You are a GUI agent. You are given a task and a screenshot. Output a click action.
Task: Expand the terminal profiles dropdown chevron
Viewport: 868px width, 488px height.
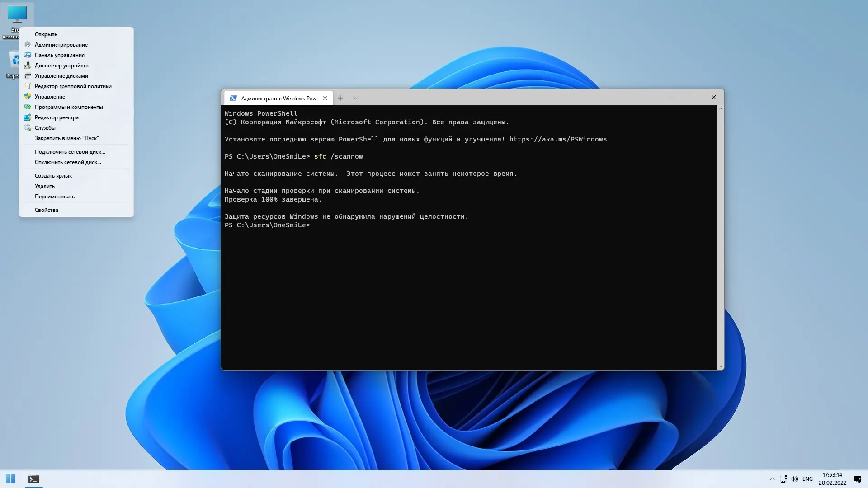[356, 98]
